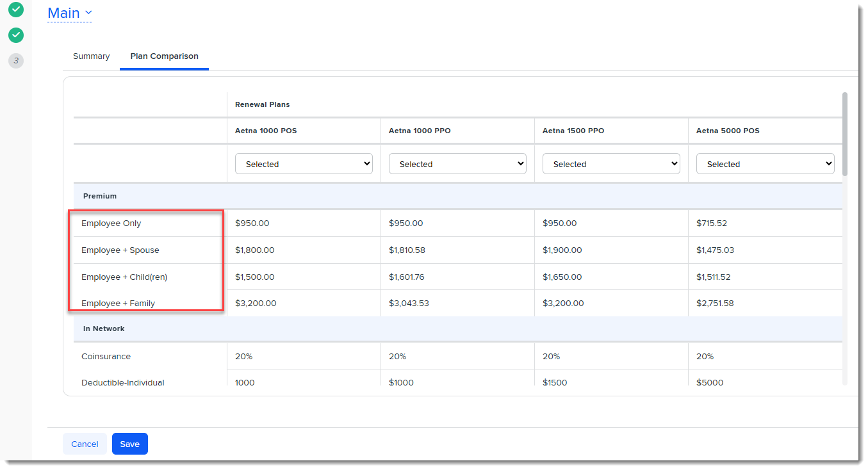Click the $1,511.52 premium cell
The image size is (868, 470).
714,277
